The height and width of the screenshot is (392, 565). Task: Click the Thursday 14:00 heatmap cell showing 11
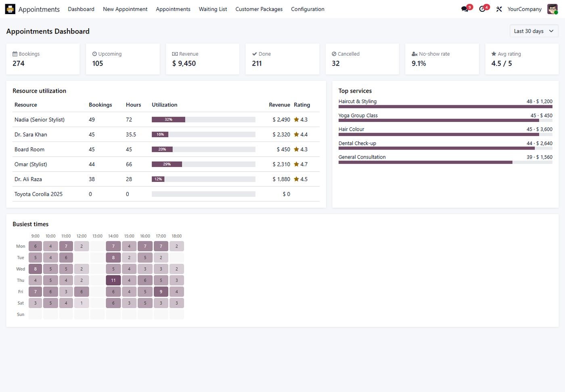click(113, 280)
